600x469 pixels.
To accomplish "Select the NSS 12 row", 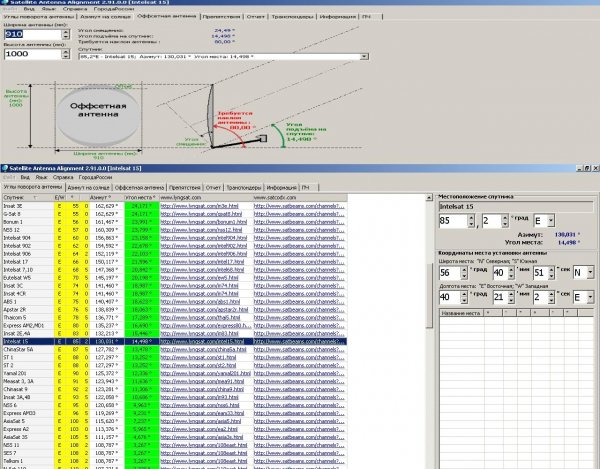I will pyautogui.click(x=174, y=230).
